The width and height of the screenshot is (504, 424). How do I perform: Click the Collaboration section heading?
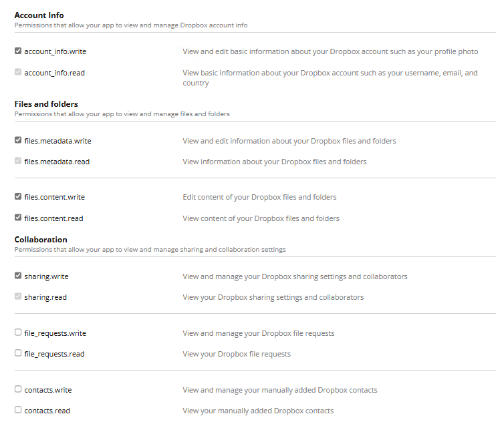tap(41, 240)
